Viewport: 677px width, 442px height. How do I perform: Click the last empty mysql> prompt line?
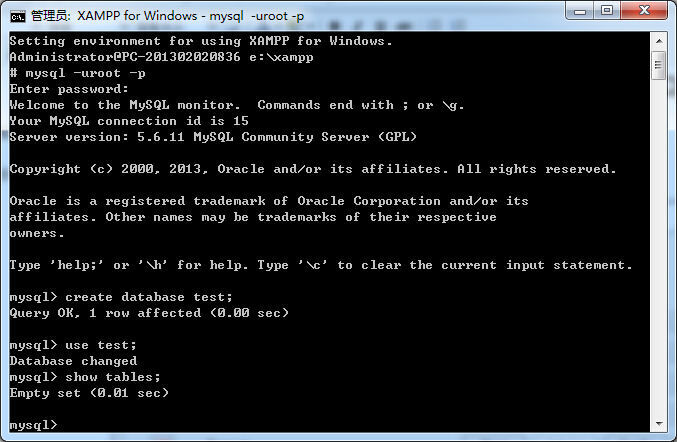point(34,425)
